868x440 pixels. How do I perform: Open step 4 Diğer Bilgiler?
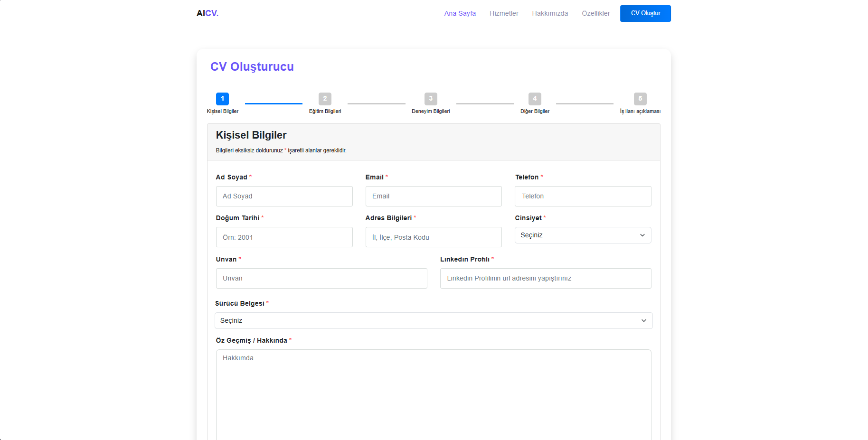pos(535,99)
